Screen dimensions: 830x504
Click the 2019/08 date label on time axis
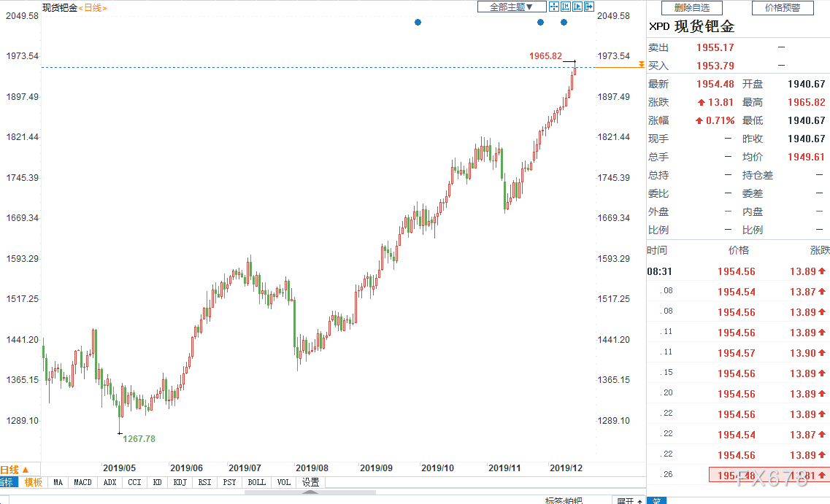pyautogui.click(x=312, y=468)
